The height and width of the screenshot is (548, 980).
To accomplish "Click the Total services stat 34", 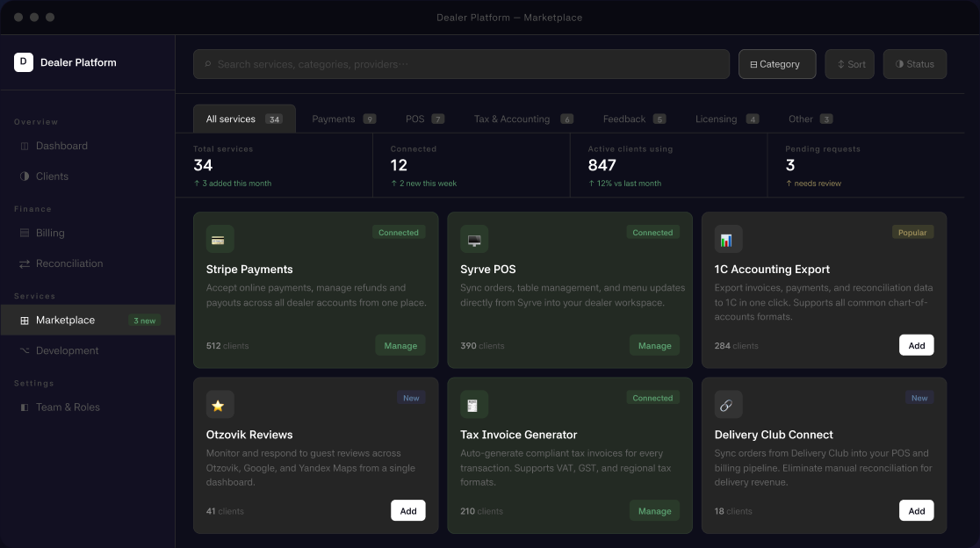I will point(203,166).
